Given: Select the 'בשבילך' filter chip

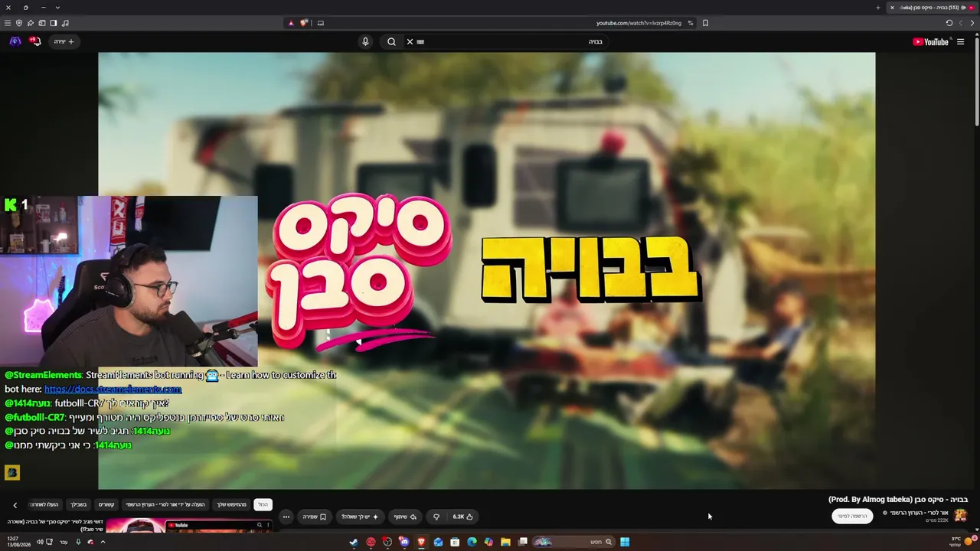Looking at the screenshot, I should [79, 504].
